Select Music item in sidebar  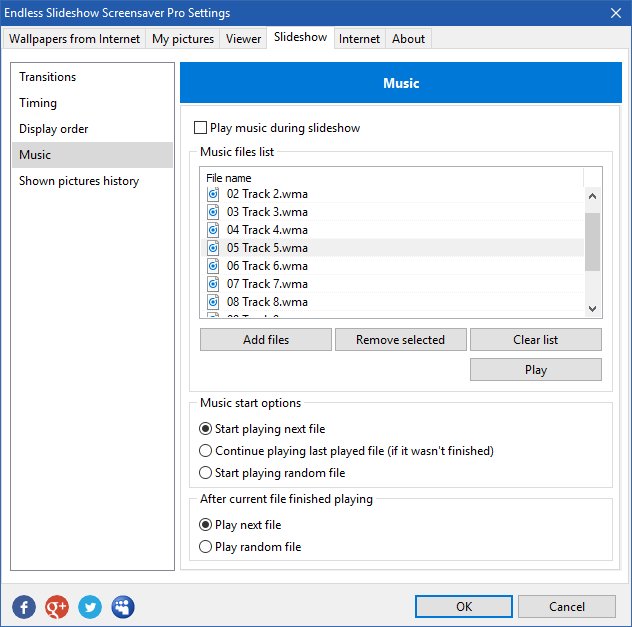92,155
